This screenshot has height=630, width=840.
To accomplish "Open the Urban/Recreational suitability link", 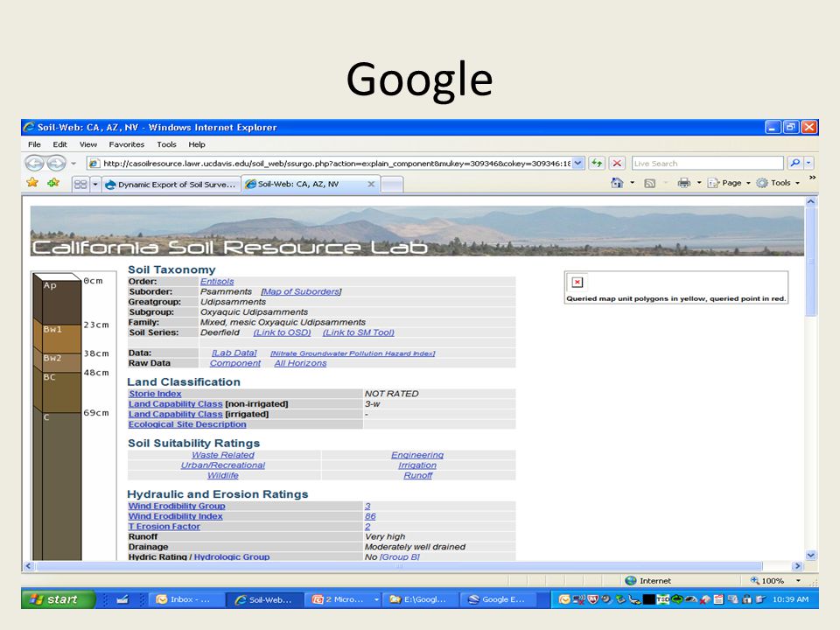I will click(223, 465).
